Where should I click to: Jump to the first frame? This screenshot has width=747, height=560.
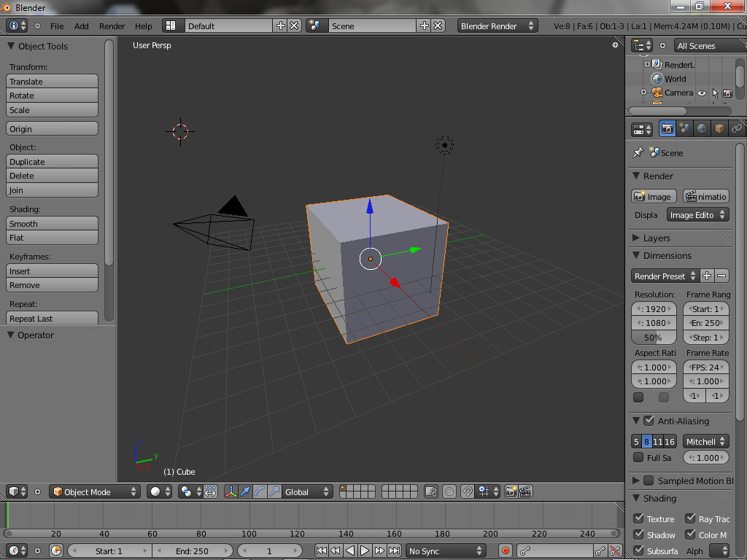(321, 551)
